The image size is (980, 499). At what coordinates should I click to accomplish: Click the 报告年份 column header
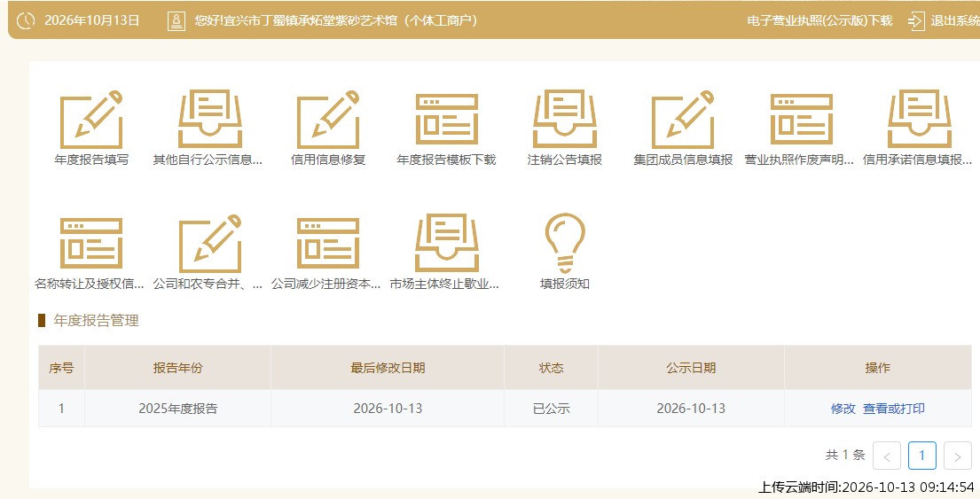[x=177, y=368]
